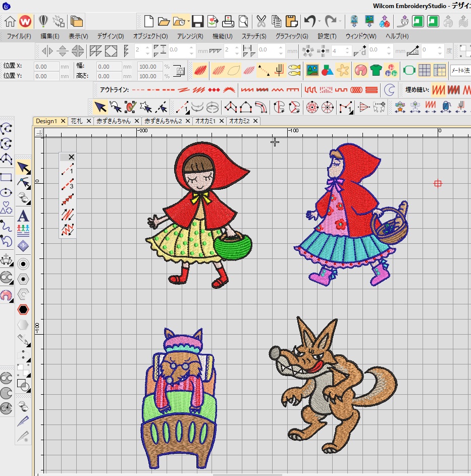Expand the undo history dropdown
Viewport: 471px width, 476px height.
pos(320,21)
